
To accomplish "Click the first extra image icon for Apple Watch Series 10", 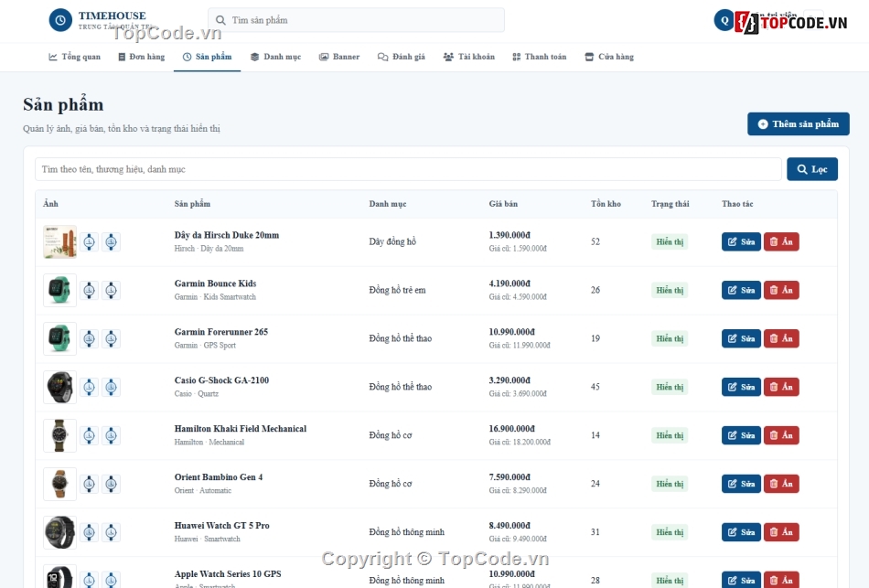I will click(90, 580).
